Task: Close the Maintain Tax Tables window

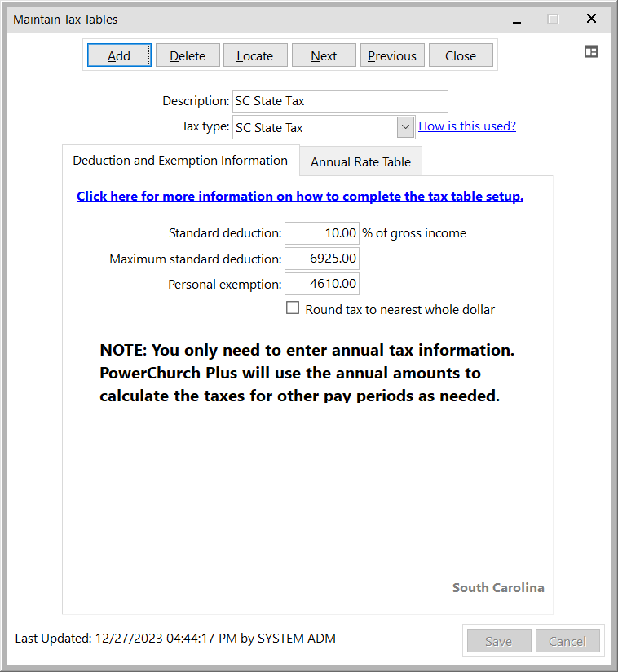Action: (x=592, y=19)
